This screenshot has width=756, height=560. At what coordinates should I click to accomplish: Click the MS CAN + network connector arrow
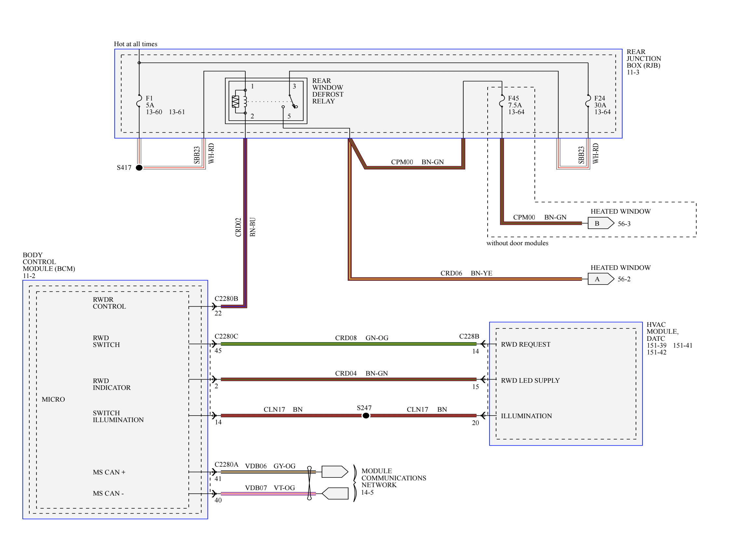point(335,472)
